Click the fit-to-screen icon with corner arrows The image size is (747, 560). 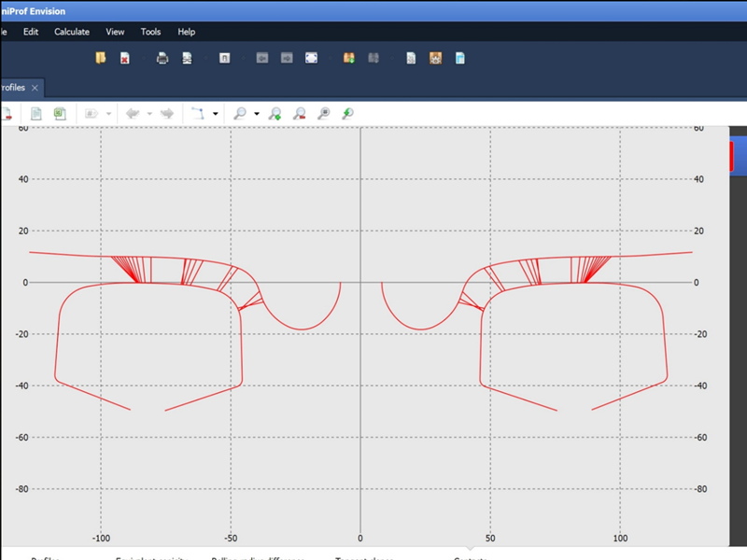[311, 58]
